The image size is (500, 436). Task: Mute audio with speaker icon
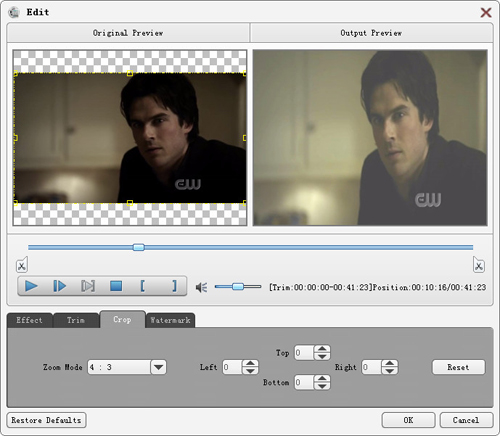click(x=201, y=287)
